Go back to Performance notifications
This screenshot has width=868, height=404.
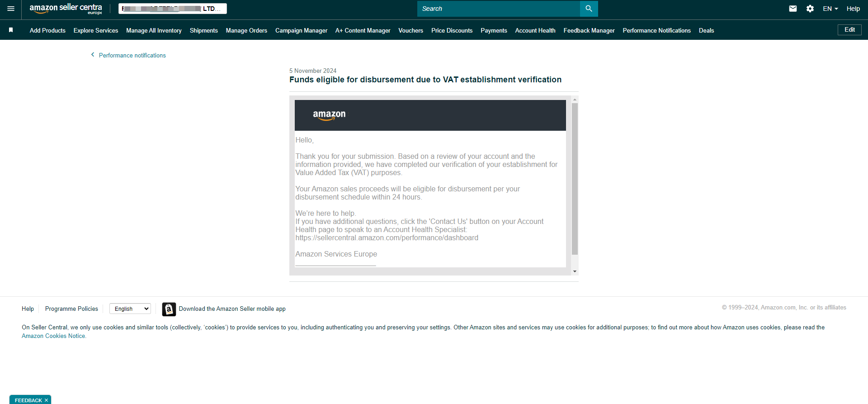[132, 55]
